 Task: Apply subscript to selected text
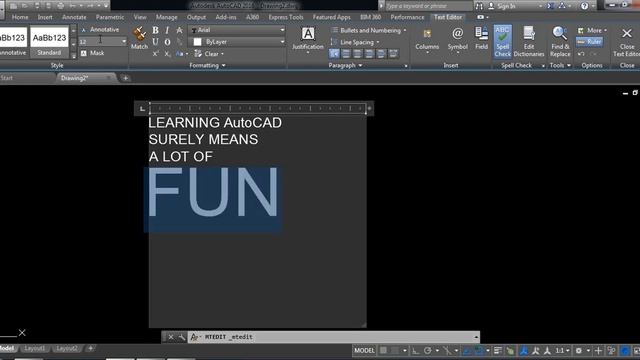[167, 54]
